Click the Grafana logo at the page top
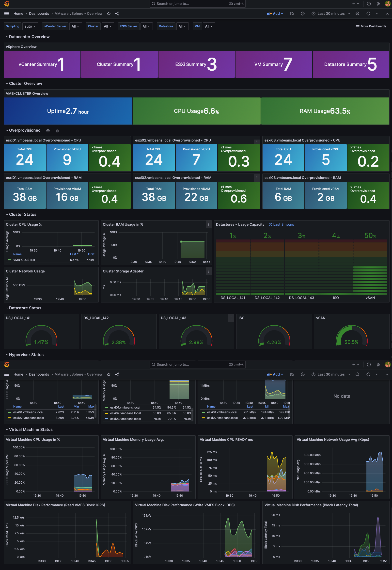 point(7,4)
